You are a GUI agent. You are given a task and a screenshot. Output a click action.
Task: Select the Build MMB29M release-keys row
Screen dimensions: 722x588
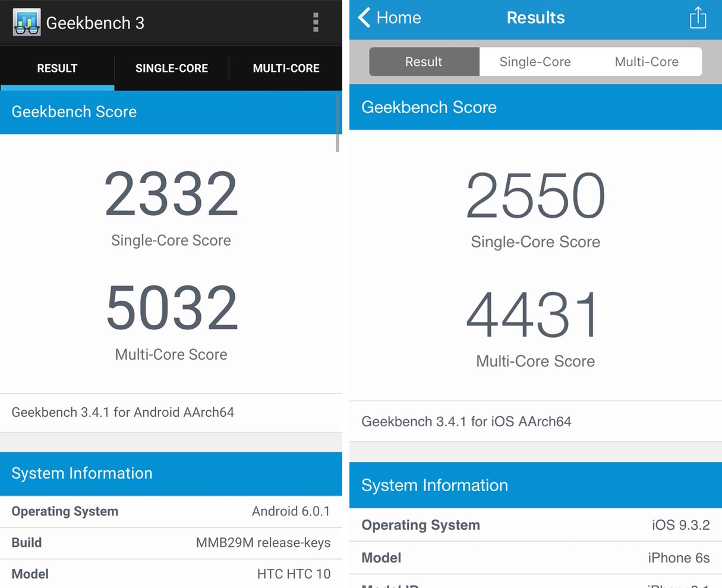point(171,543)
